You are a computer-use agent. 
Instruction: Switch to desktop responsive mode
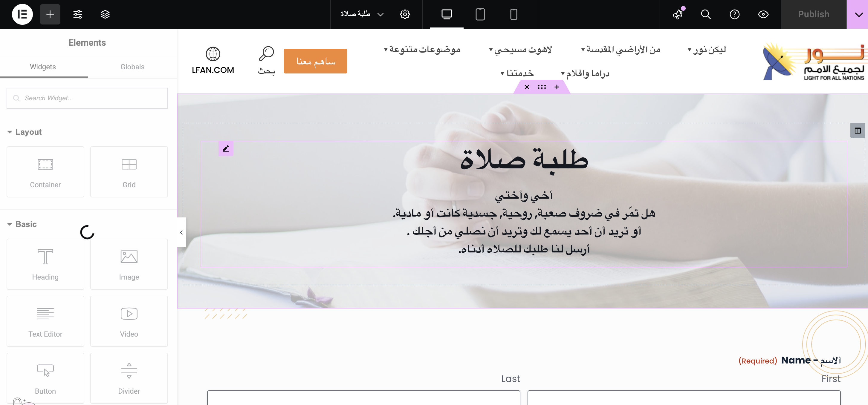pyautogui.click(x=447, y=14)
